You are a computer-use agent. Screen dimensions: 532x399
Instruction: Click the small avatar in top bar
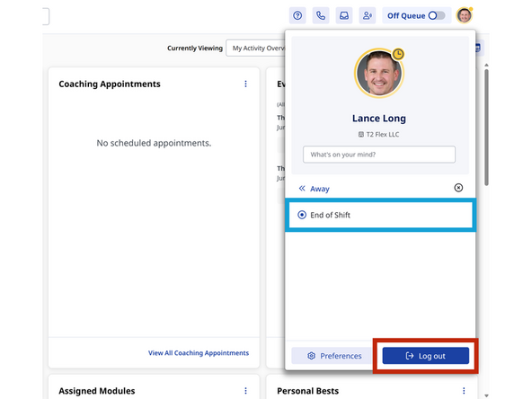[464, 15]
